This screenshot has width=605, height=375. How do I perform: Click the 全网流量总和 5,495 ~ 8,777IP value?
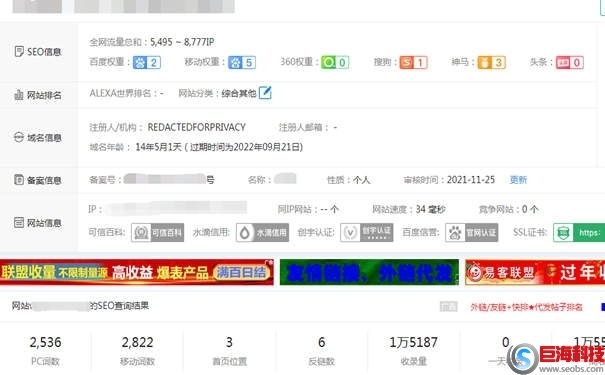pyautogui.click(x=182, y=42)
